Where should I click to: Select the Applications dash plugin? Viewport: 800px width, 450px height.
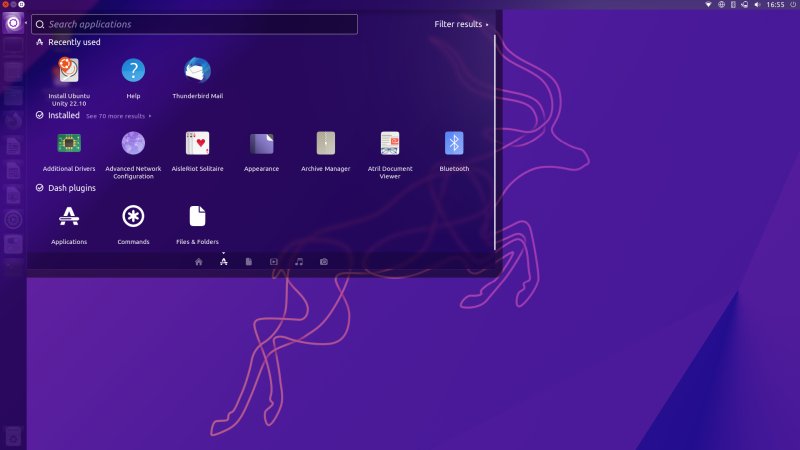point(69,224)
